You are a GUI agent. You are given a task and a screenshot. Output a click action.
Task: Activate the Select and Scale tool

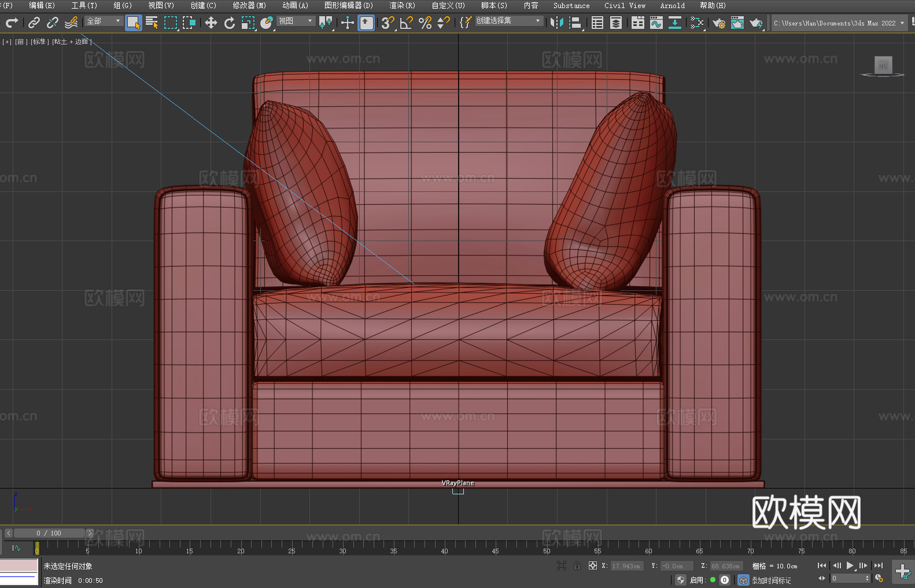tap(248, 23)
